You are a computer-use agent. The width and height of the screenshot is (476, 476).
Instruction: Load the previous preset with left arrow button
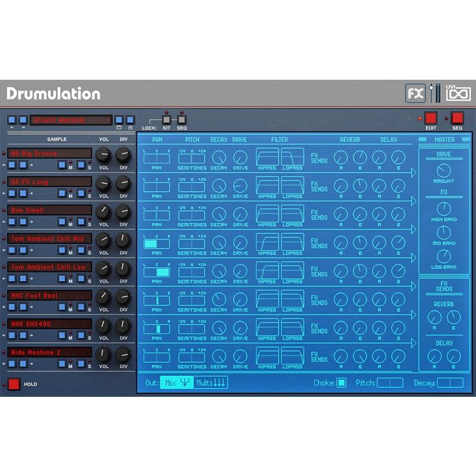coord(12,120)
